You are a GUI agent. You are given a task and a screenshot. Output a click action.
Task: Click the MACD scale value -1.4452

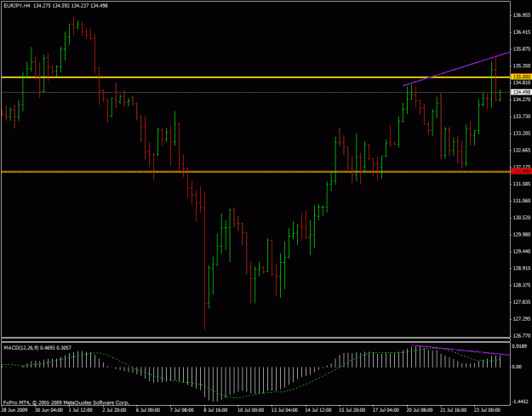521,402
